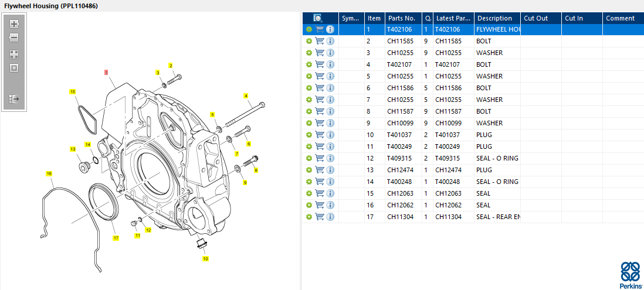
Task: Click the Comment column header
Action: click(622, 18)
